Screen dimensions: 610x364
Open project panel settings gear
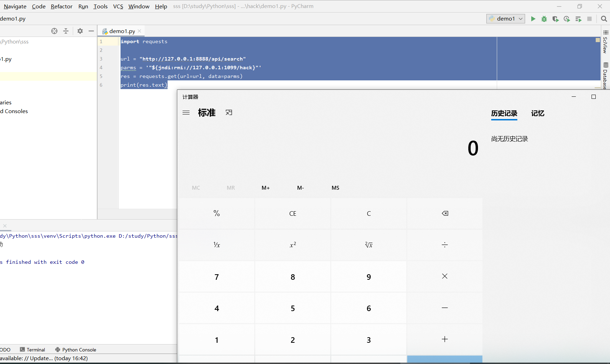tap(80, 31)
